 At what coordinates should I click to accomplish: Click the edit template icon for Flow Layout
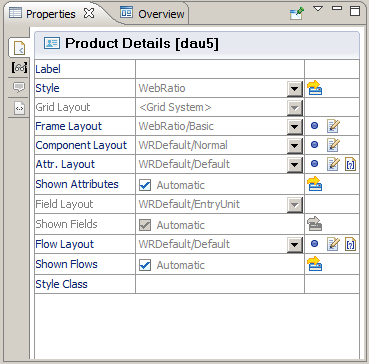(x=333, y=244)
